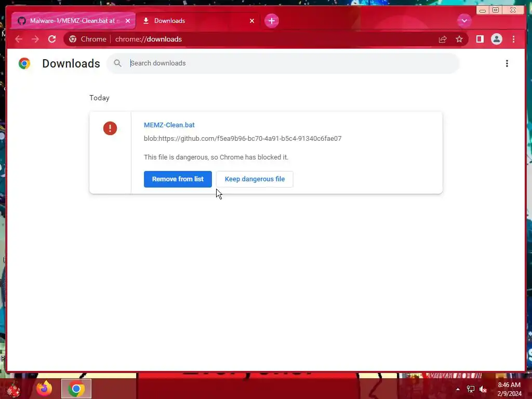Open Firefox from the taskbar

pyautogui.click(x=45, y=389)
